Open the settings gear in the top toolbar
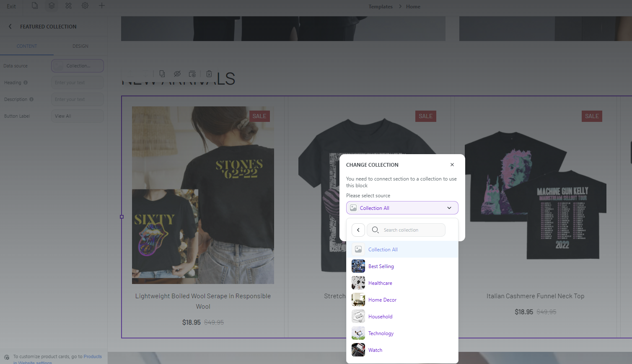This screenshot has width=632, height=364. click(x=85, y=6)
